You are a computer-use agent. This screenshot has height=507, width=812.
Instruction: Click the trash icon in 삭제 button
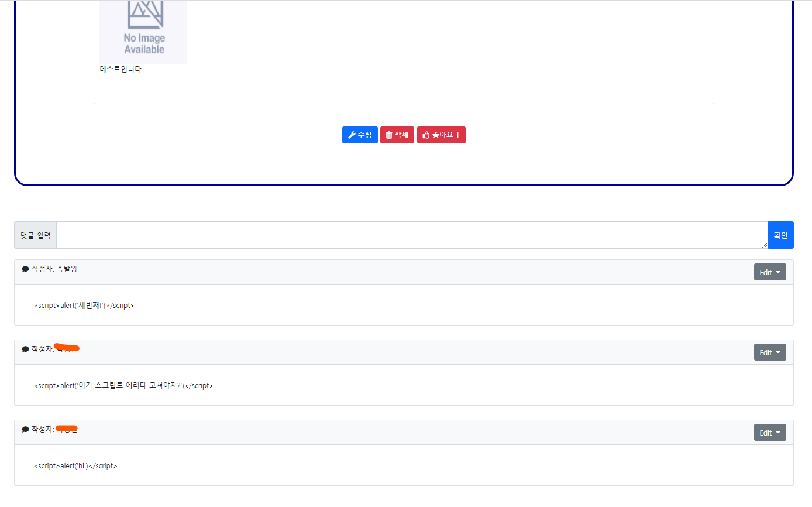coord(389,135)
